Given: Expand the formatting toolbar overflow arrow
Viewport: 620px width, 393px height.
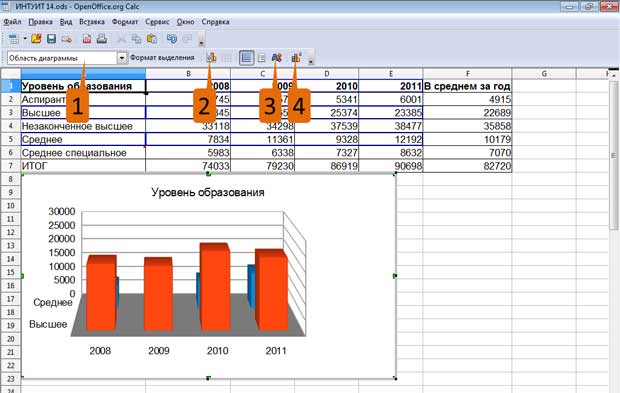Looking at the screenshot, I should 311,59.
